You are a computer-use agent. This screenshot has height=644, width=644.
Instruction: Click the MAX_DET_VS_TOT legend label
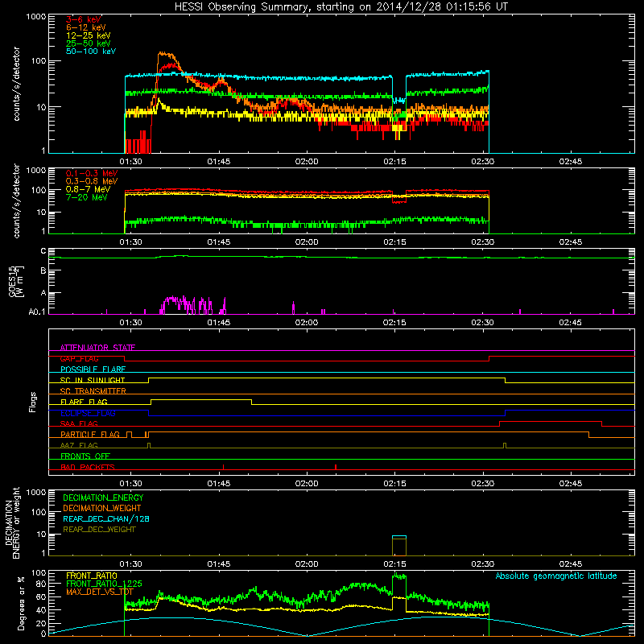[x=100, y=592]
